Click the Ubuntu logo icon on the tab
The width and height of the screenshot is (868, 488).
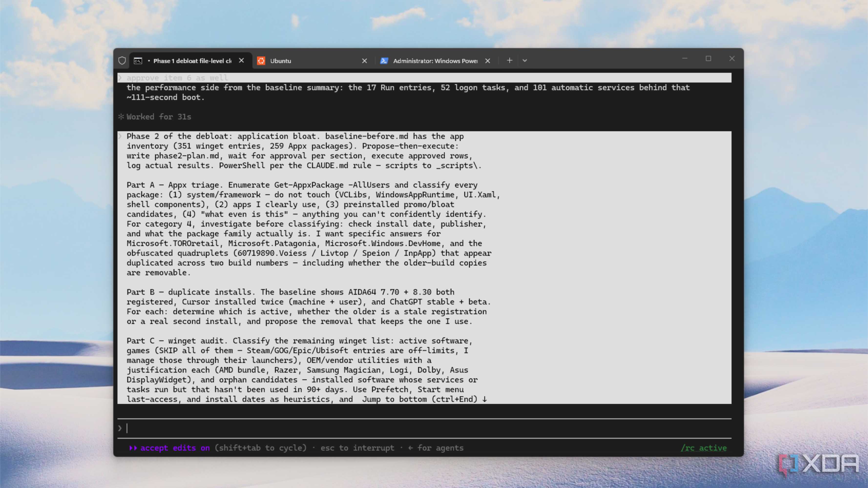pyautogui.click(x=261, y=61)
